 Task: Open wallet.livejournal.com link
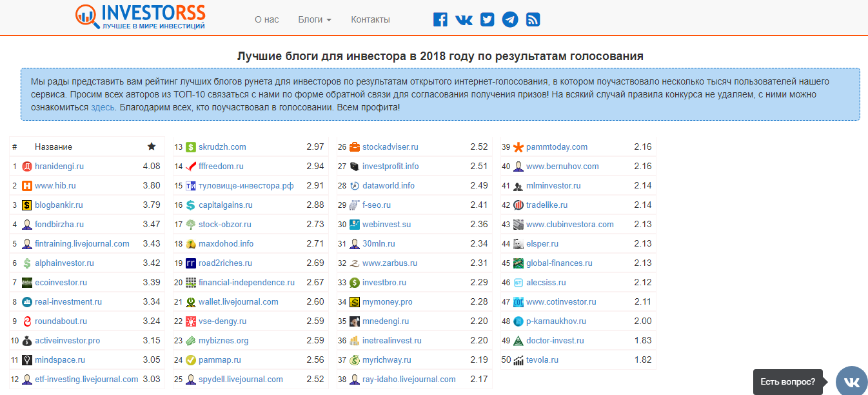click(239, 302)
